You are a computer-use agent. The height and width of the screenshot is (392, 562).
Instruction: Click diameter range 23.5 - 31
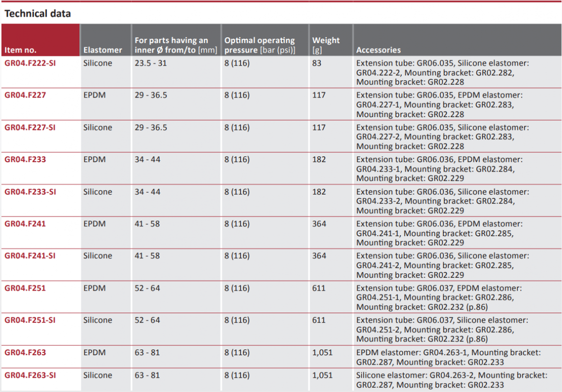pos(150,63)
